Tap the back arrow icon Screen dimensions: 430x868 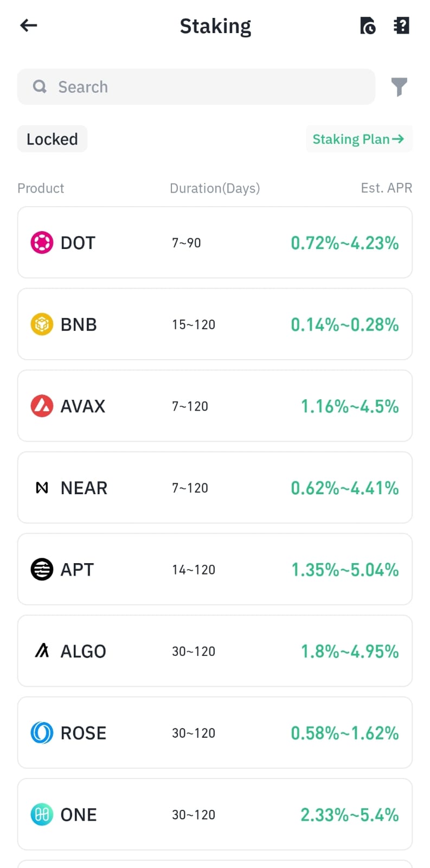[28, 25]
